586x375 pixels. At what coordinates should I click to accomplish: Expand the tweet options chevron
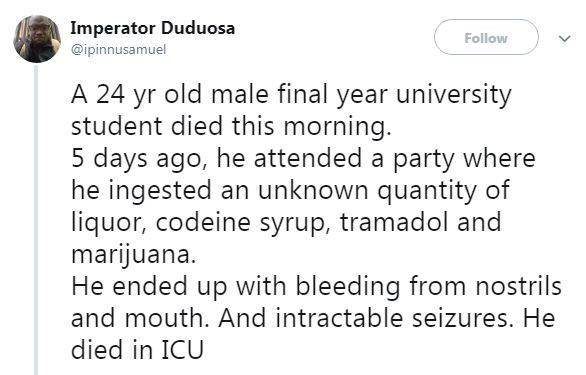click(564, 38)
